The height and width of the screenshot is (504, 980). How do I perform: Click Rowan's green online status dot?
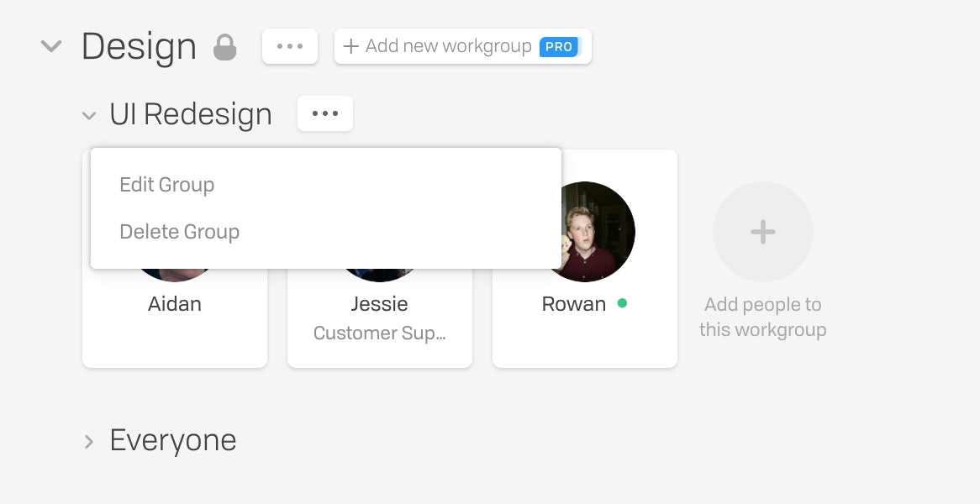click(622, 303)
